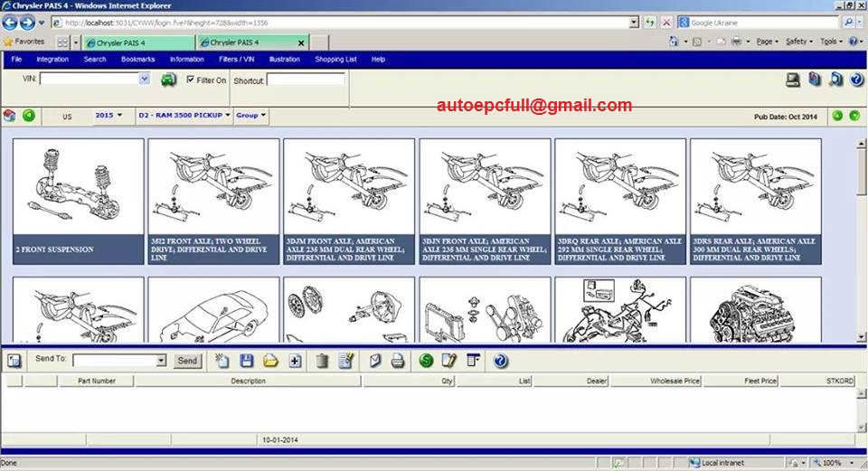
Task: Create a new shopping list
Action: tap(222, 361)
